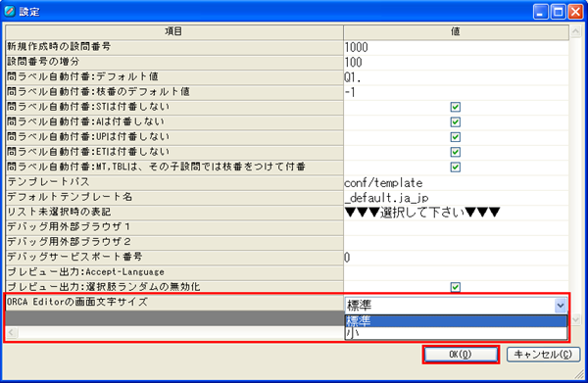Click scroll up arrow of vertical scrollbar

(575, 31)
